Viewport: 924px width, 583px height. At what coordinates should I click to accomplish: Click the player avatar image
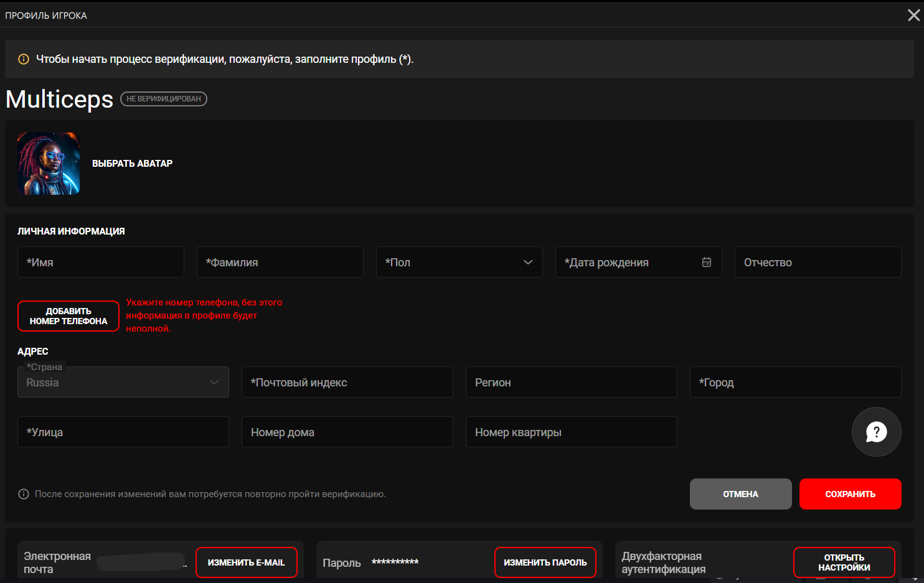(49, 164)
